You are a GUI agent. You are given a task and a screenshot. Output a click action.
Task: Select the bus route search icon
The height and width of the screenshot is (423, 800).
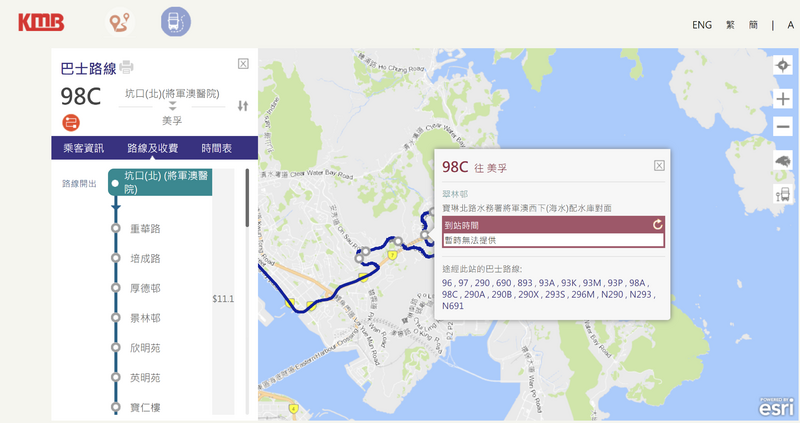tap(175, 22)
